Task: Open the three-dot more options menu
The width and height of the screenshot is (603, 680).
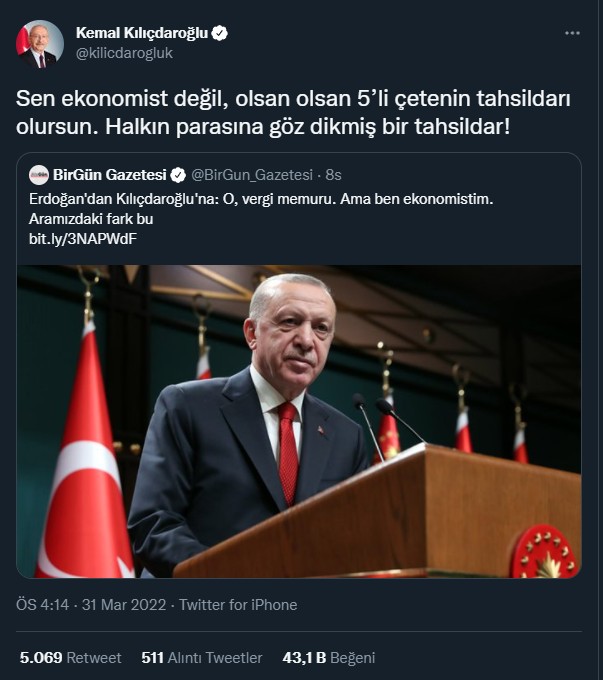Action: [572, 33]
